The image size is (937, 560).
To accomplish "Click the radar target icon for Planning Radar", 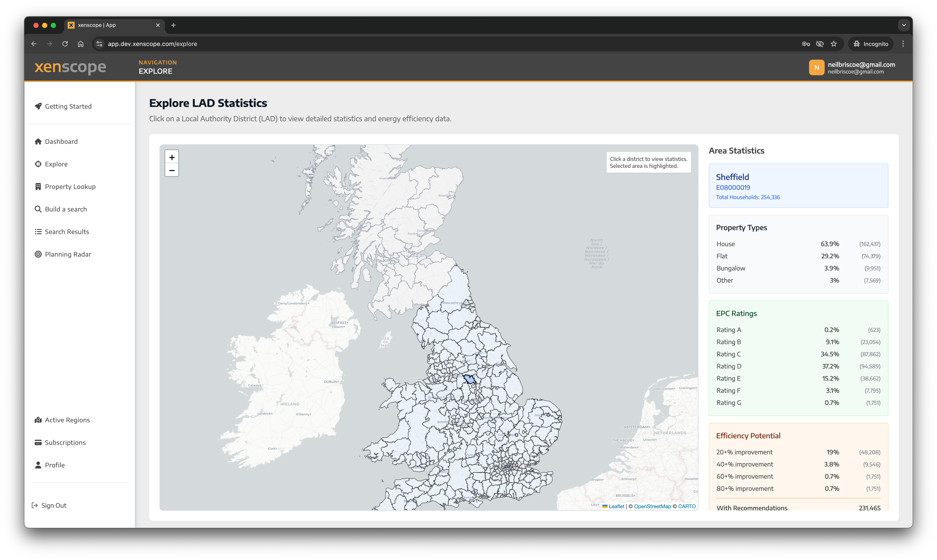I will (38, 254).
